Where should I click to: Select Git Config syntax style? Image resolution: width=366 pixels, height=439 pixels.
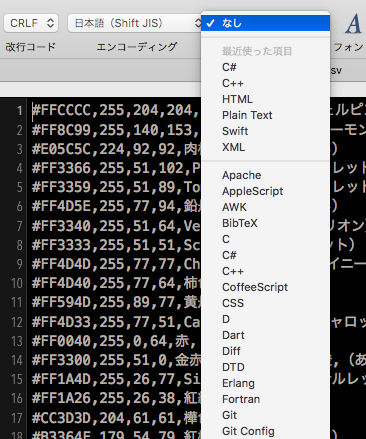click(265, 431)
